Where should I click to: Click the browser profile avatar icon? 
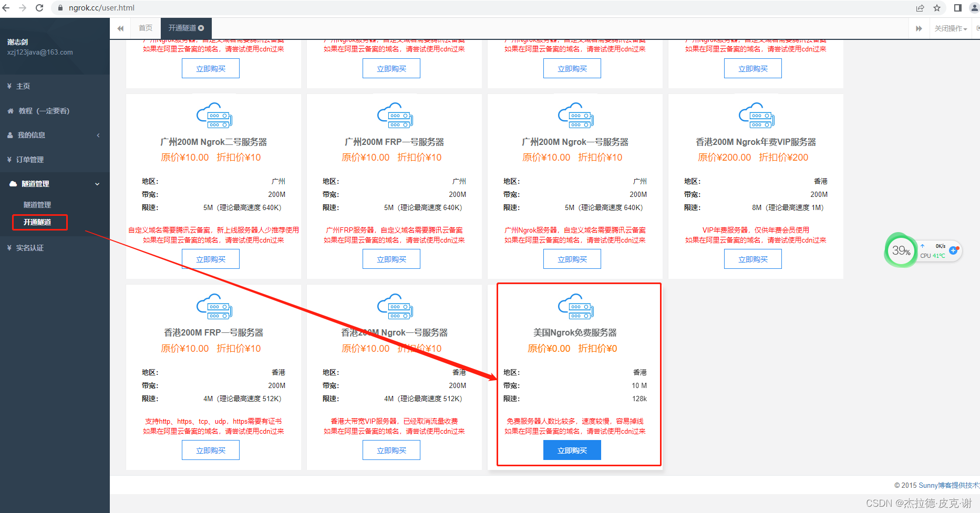975,8
